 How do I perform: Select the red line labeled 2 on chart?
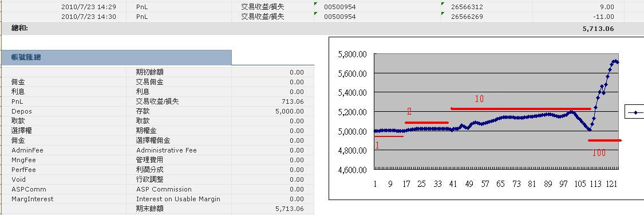tap(426, 123)
